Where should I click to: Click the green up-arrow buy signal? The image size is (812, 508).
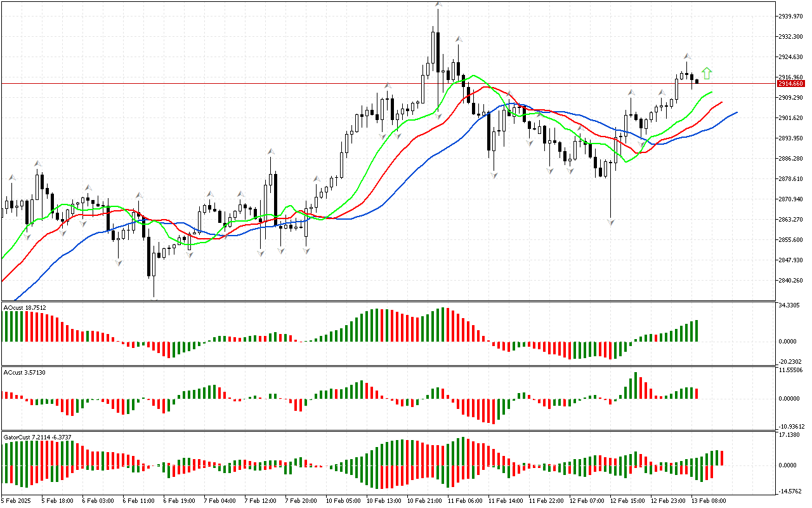[707, 73]
